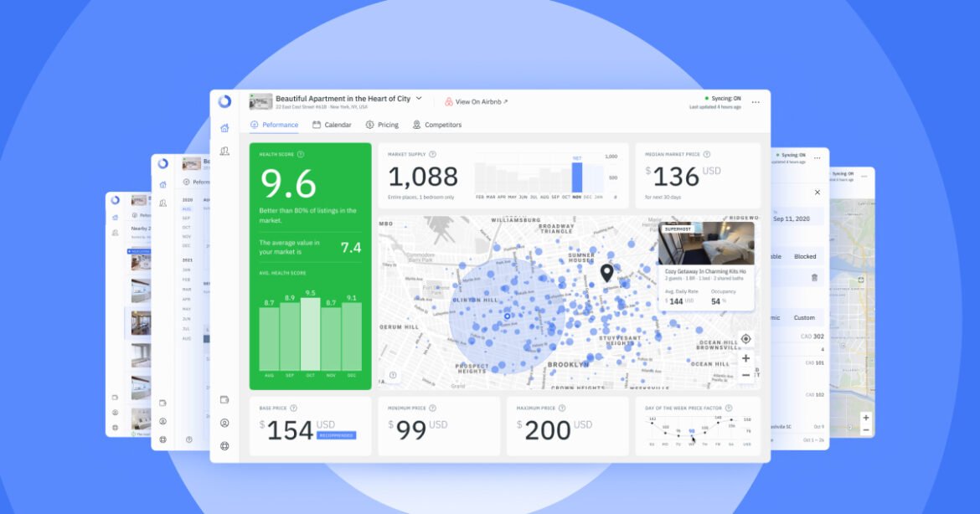This screenshot has height=514, width=980.
Task: Toggle the NET legend on the supply chart
Action: (x=577, y=157)
